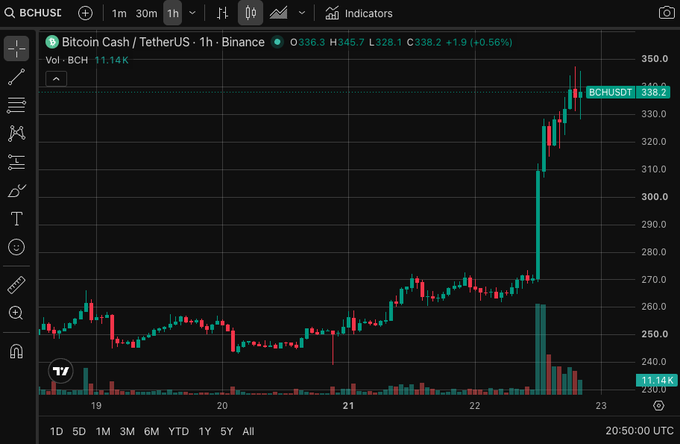Collapse the indicator legend with chevron
This screenshot has width=680, height=444.
pyautogui.click(x=56, y=79)
